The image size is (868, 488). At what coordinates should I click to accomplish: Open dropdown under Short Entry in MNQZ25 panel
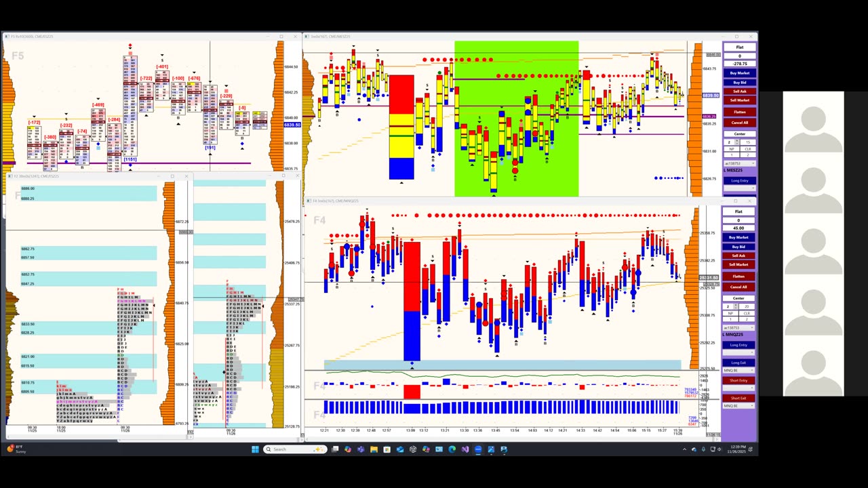[x=738, y=388]
